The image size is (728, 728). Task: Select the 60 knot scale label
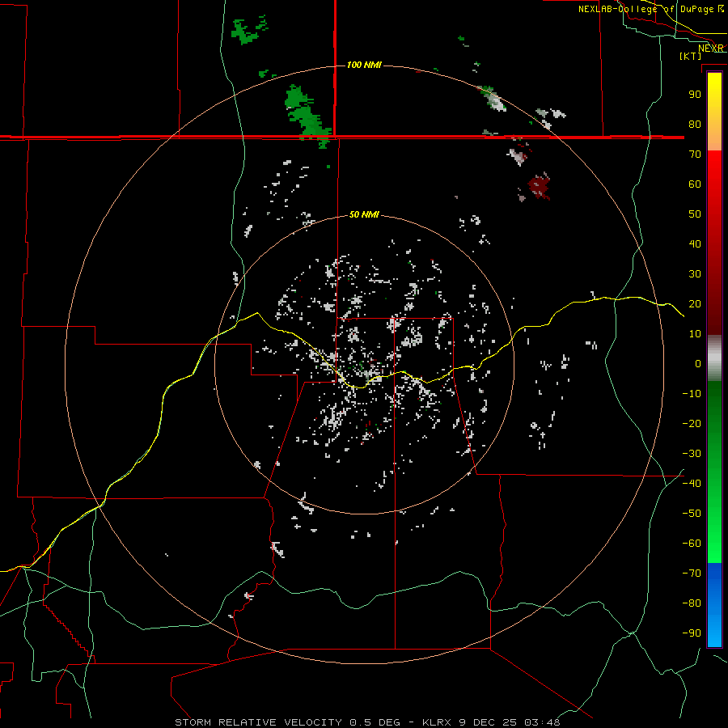point(695,184)
